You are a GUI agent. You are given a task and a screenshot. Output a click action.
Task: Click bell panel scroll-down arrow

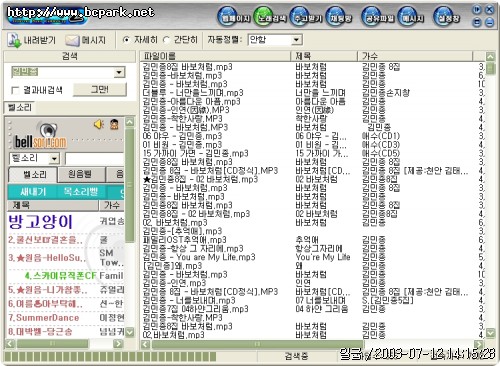click(x=130, y=332)
